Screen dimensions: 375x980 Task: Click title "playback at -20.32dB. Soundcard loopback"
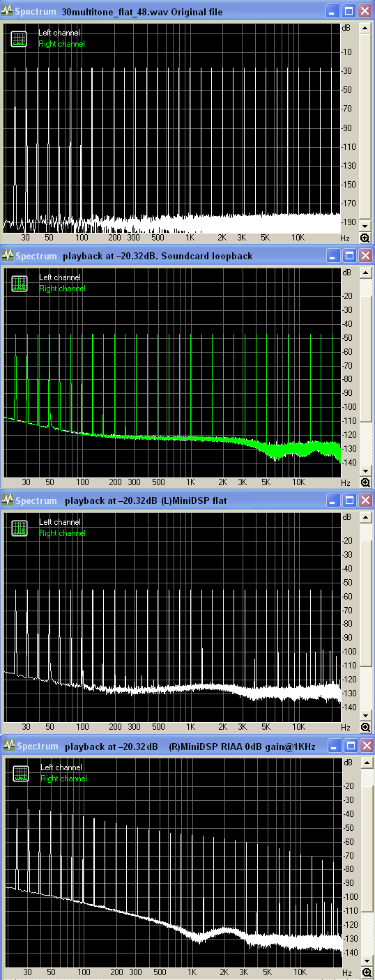(158, 257)
